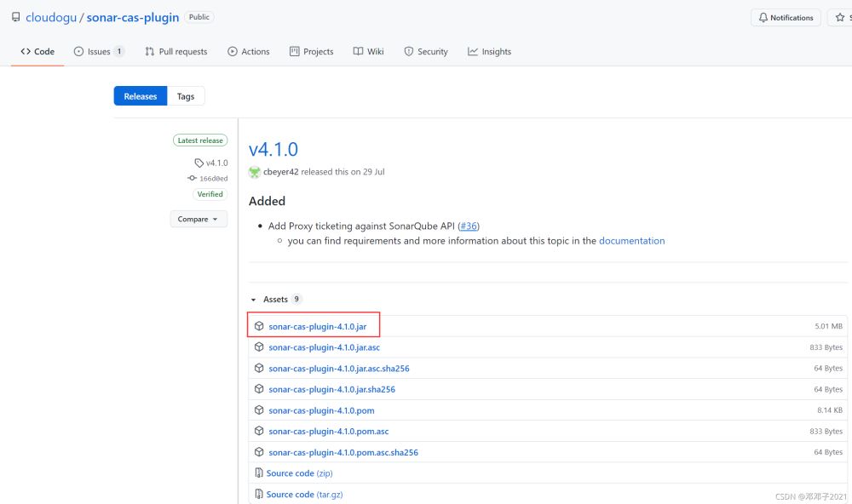
Task: Click package icon for sonar-cas-plugin-4.1.0.jar
Action: coord(259,326)
